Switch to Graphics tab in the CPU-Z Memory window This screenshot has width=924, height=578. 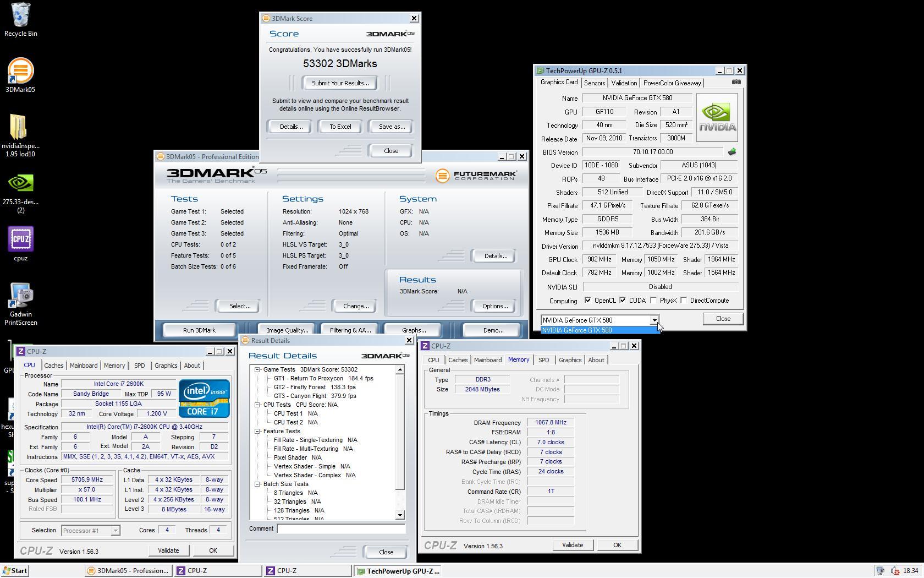[570, 360]
